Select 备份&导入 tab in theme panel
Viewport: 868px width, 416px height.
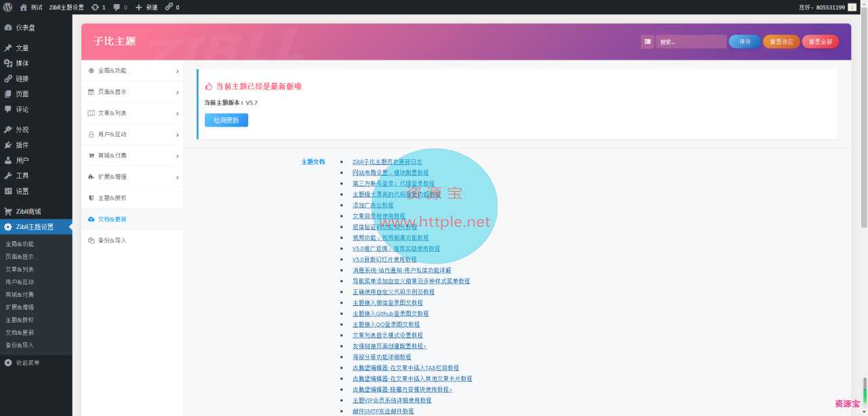coord(132,241)
